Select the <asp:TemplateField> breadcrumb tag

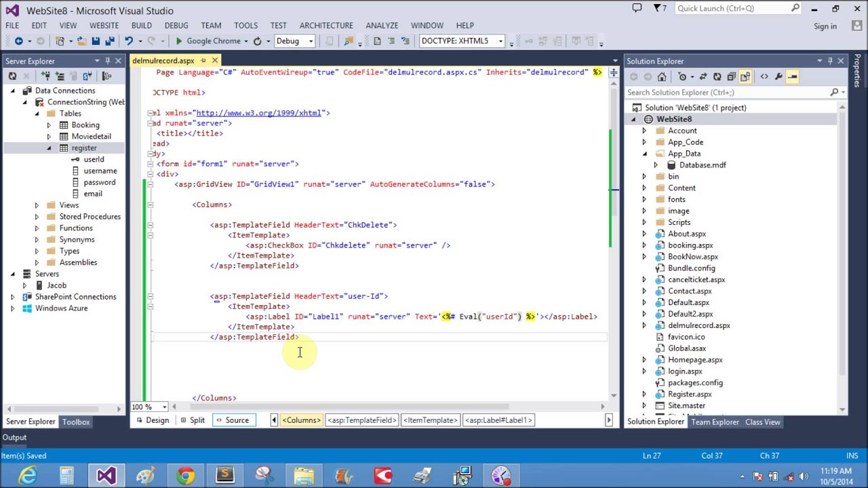(361, 420)
